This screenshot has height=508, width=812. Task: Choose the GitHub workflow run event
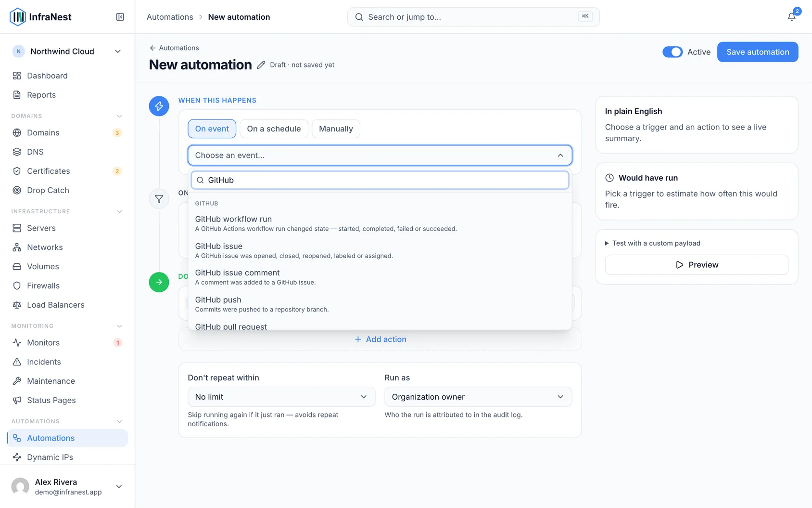380,223
